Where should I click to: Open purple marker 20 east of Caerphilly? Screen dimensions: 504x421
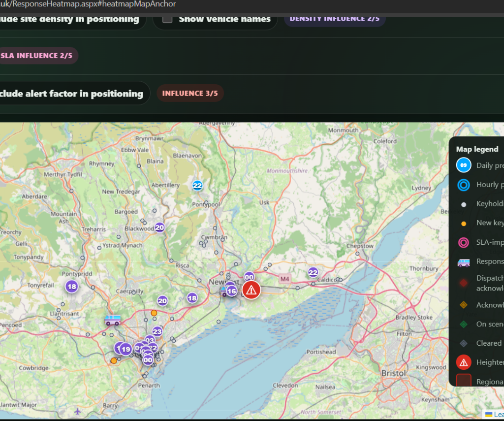click(162, 301)
